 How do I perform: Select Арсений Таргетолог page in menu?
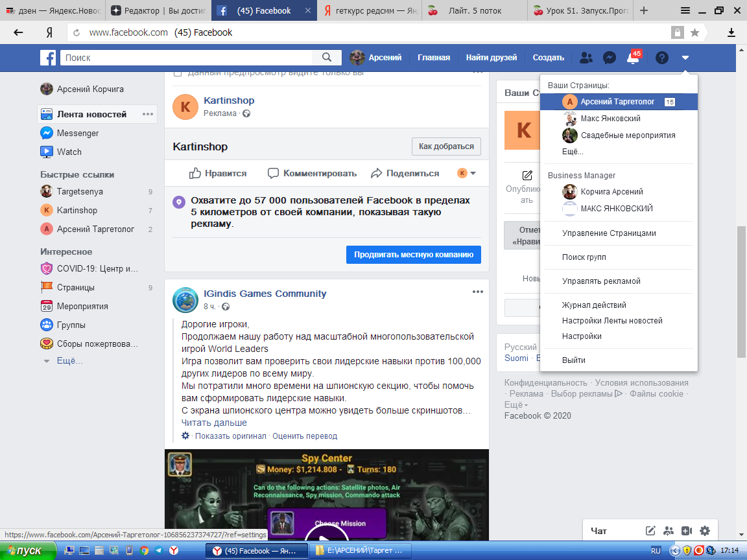pyautogui.click(x=619, y=101)
